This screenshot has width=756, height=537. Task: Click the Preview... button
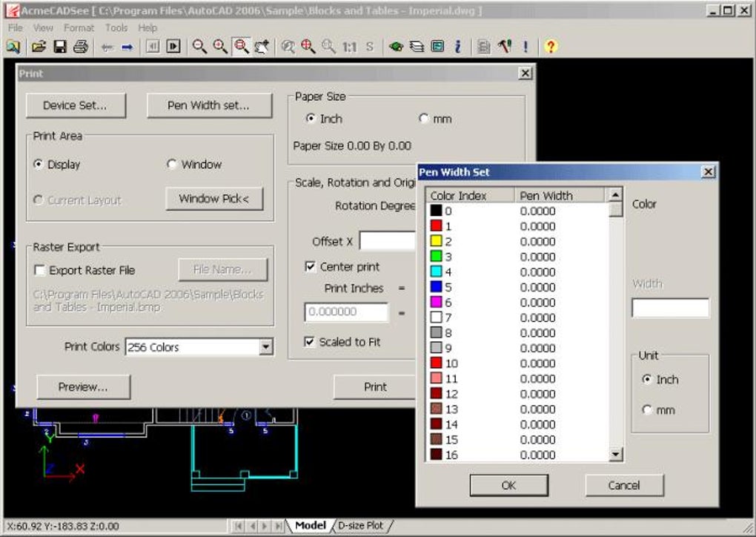tap(84, 387)
